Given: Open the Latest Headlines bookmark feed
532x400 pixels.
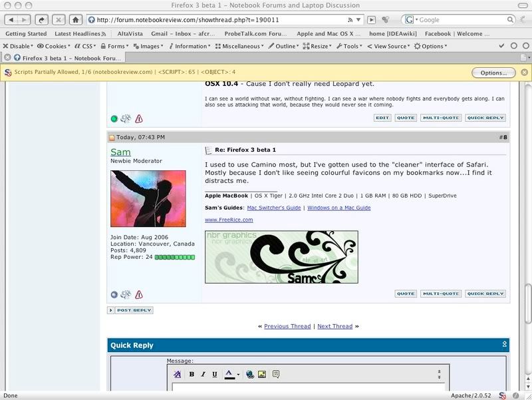Looking at the screenshot, I should [x=80, y=34].
